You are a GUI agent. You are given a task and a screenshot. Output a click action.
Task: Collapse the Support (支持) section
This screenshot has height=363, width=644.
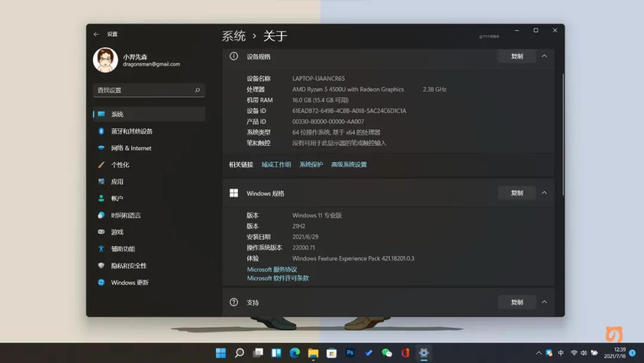pos(544,302)
